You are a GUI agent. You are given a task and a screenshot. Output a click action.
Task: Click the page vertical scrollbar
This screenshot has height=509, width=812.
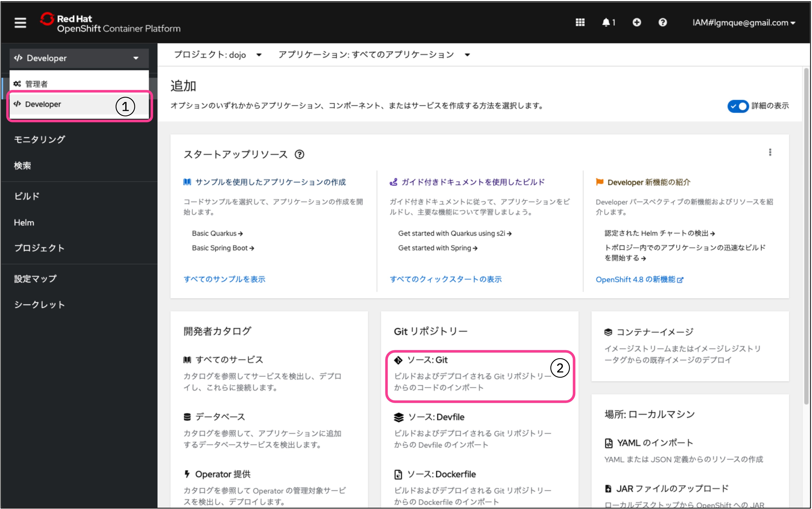tap(806, 236)
